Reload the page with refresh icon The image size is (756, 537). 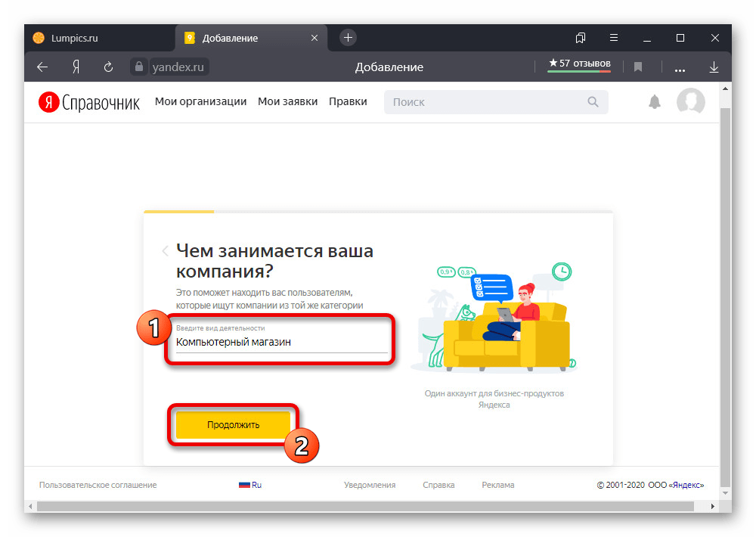point(108,67)
